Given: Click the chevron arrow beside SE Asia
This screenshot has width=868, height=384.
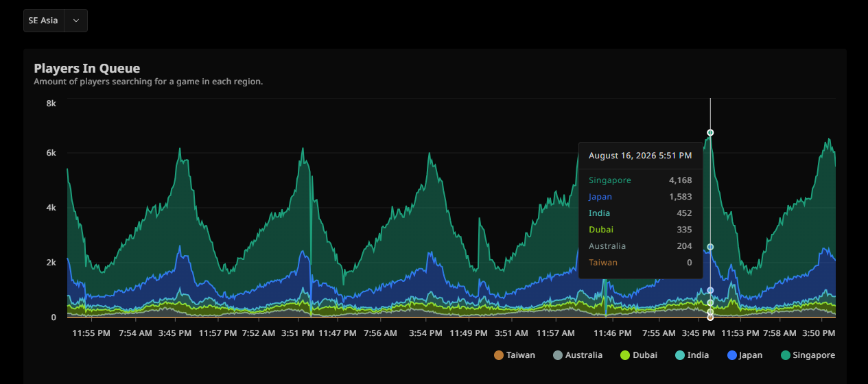Looking at the screenshot, I should click(76, 21).
